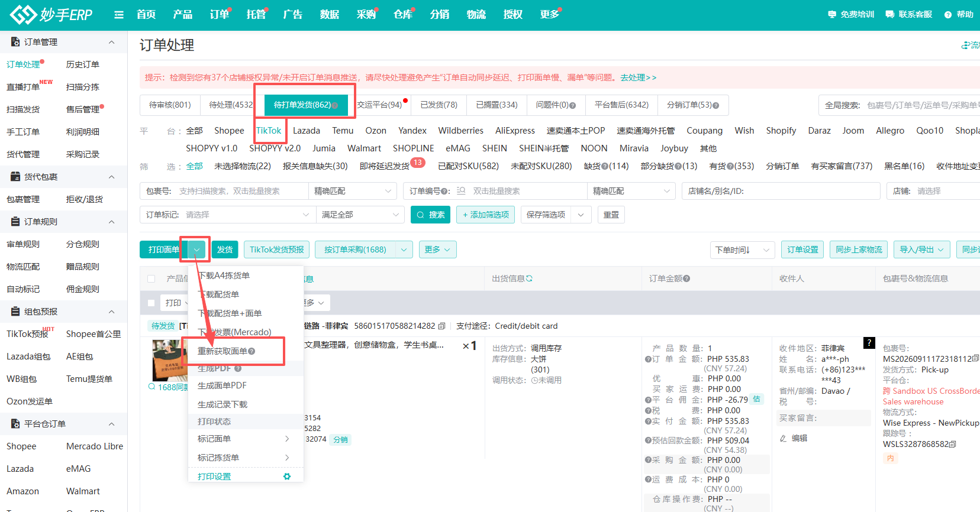Open 包裹号 精确匹配 dropdown

click(x=353, y=191)
